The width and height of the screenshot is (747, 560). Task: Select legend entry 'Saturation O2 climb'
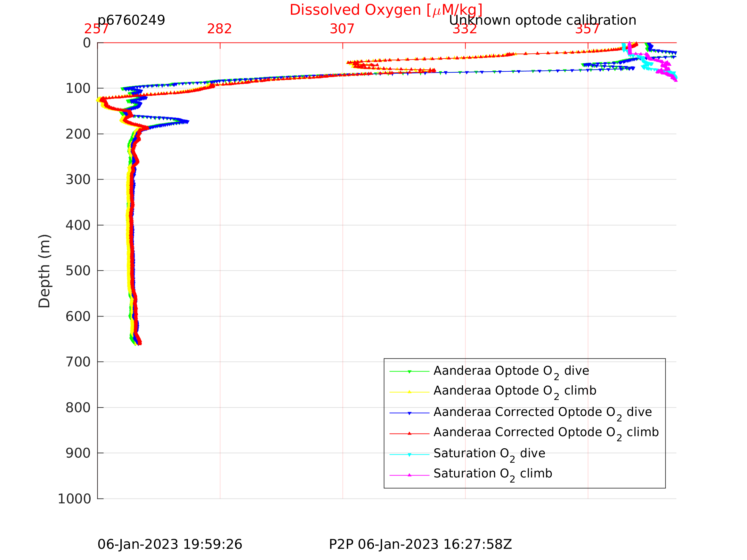point(493,475)
